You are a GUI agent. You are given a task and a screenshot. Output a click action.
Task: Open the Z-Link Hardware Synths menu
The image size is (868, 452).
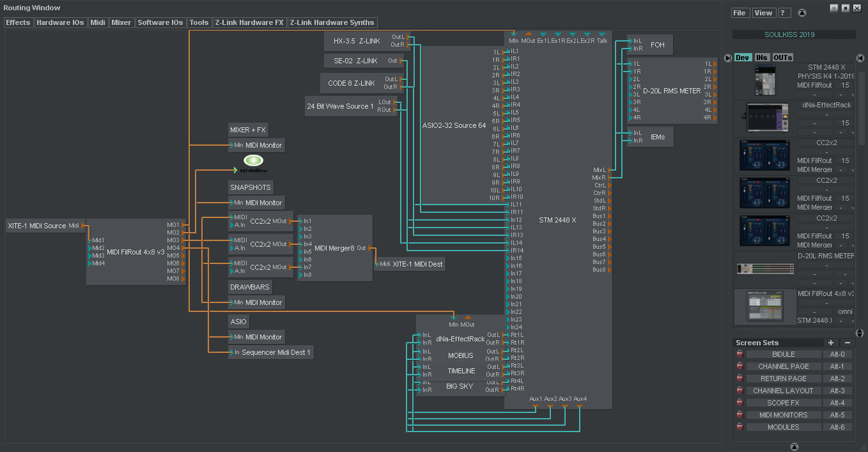point(332,22)
